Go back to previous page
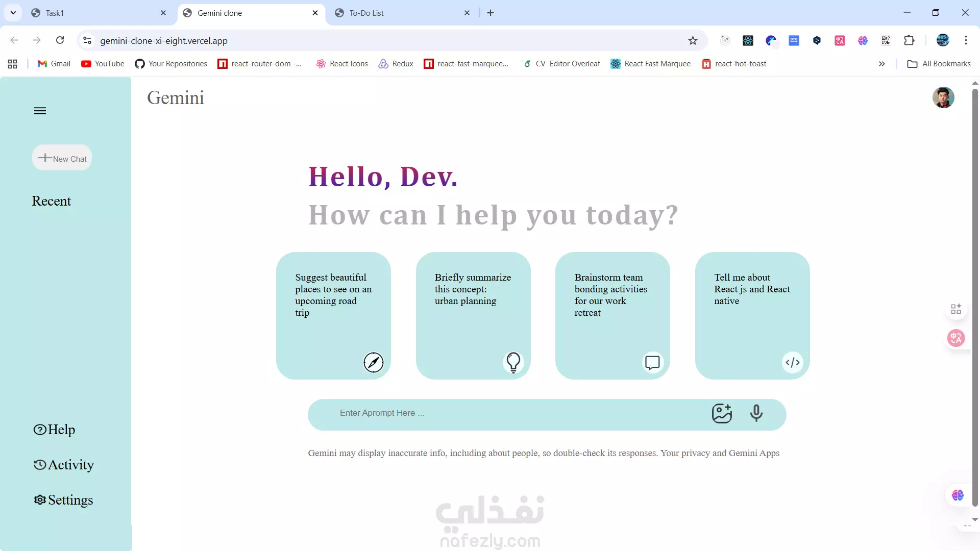The image size is (980, 551). 14,40
